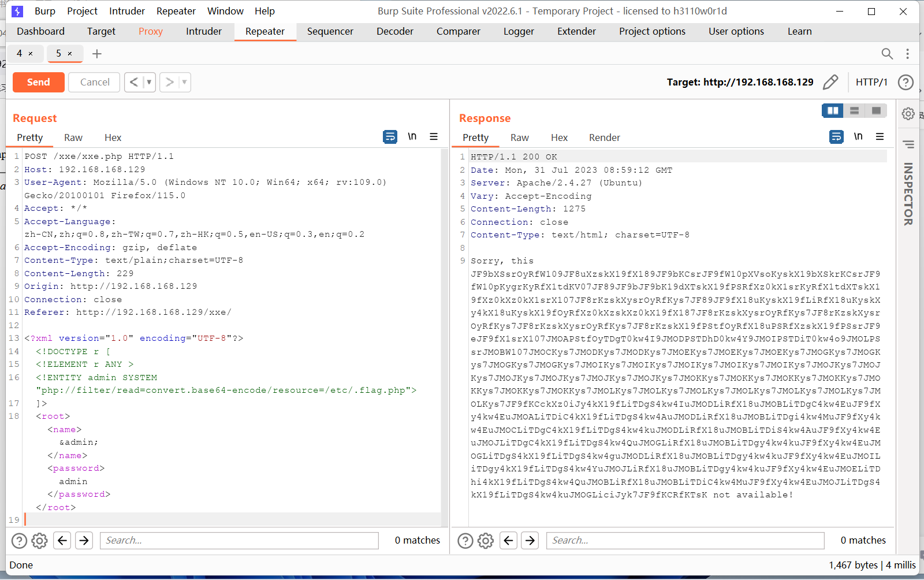Select the Response Render tab

[605, 137]
